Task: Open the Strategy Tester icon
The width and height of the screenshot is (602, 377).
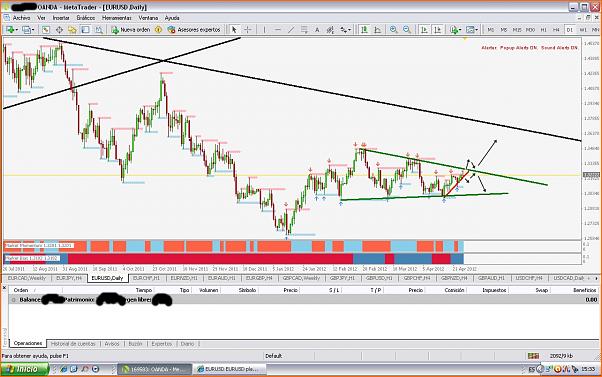Action: click(x=99, y=30)
